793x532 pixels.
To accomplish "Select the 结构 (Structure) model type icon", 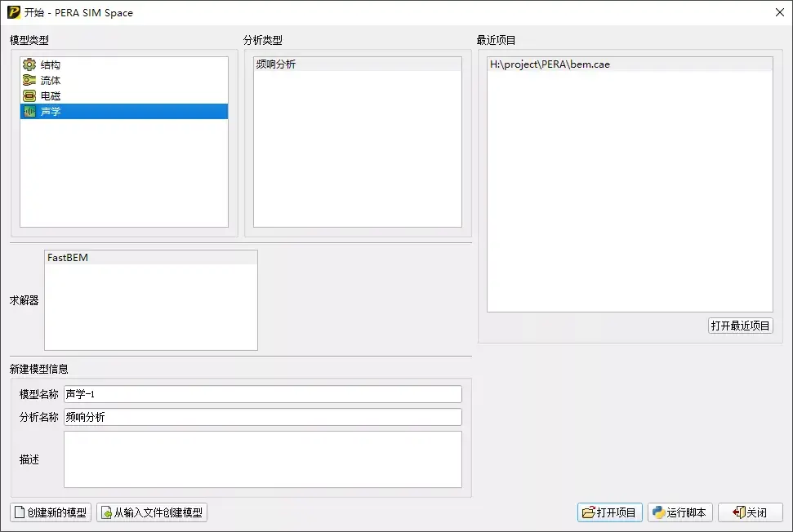I will 29,64.
